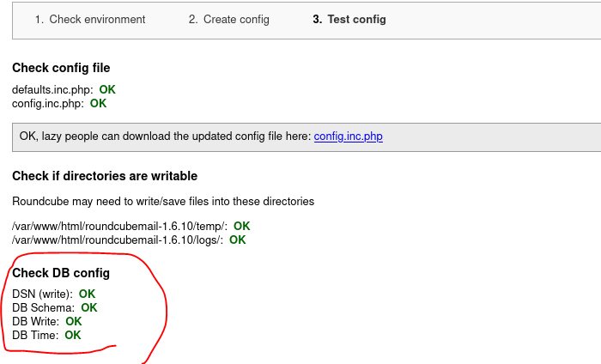Click the Check config file heading
The image size is (601, 364).
pos(61,68)
